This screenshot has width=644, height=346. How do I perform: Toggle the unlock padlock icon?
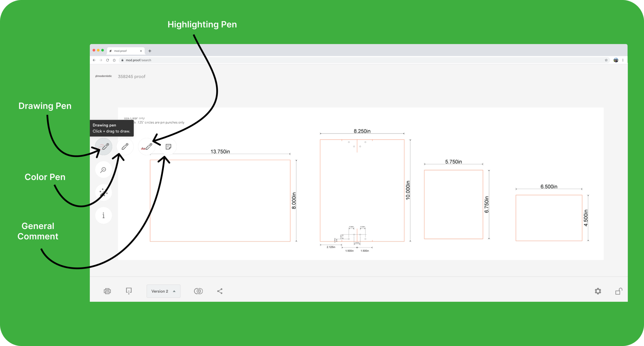[x=619, y=291]
